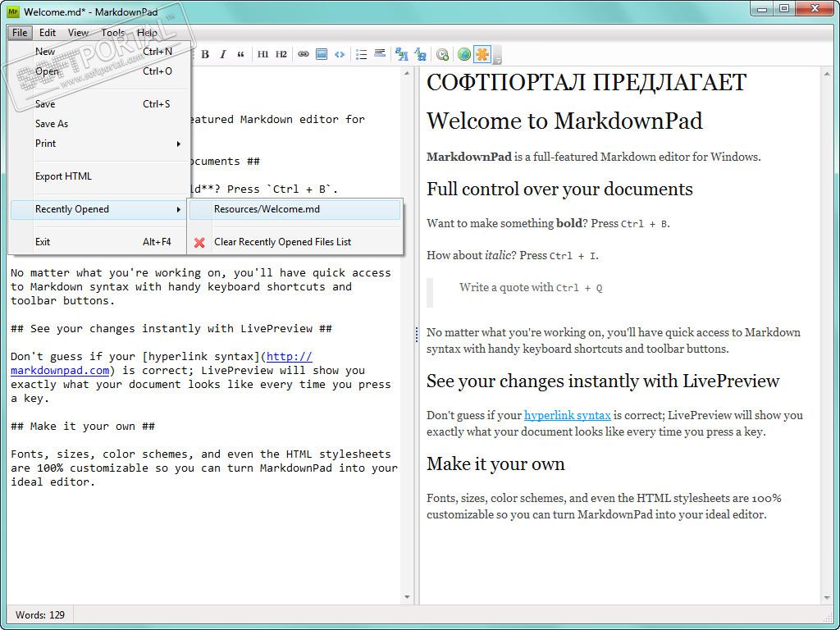840x630 pixels.
Task: Choose Open from the File menu
Action: point(99,71)
